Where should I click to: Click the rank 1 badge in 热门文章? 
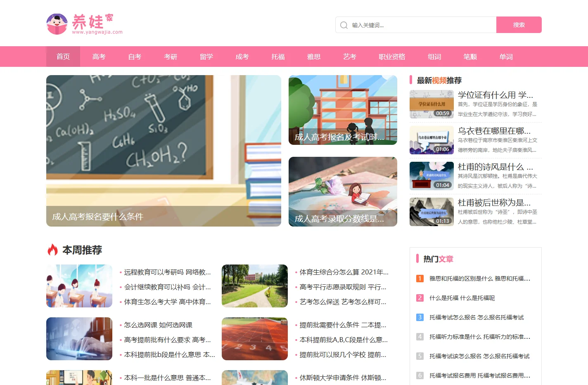[420, 279]
